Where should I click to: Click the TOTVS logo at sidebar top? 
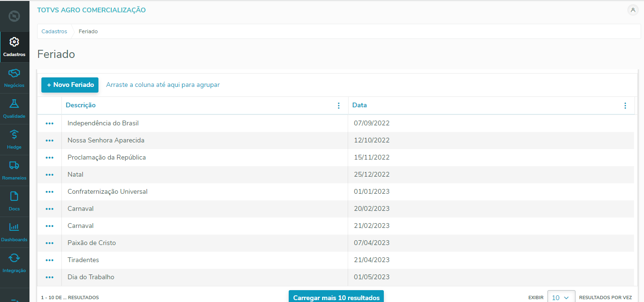click(x=14, y=16)
